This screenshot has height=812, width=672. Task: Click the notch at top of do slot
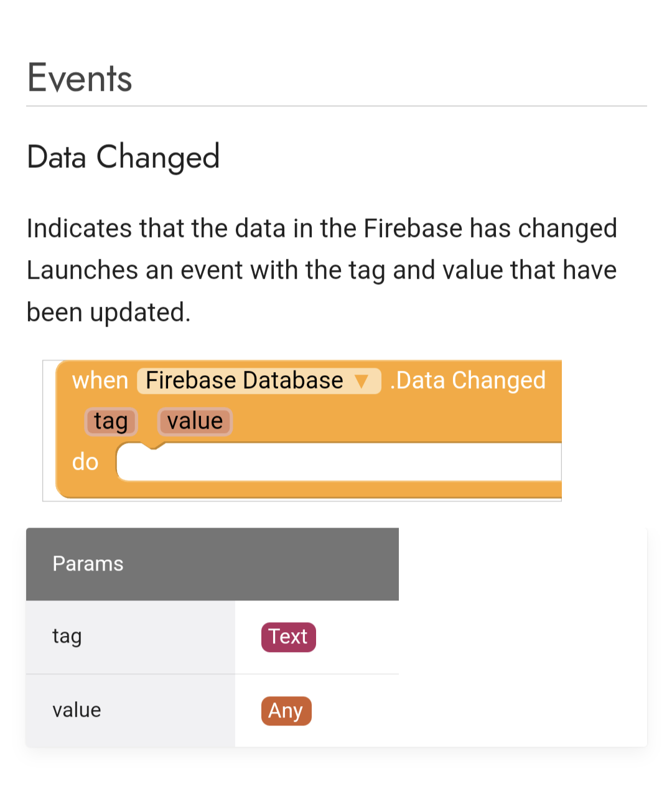[152, 446]
